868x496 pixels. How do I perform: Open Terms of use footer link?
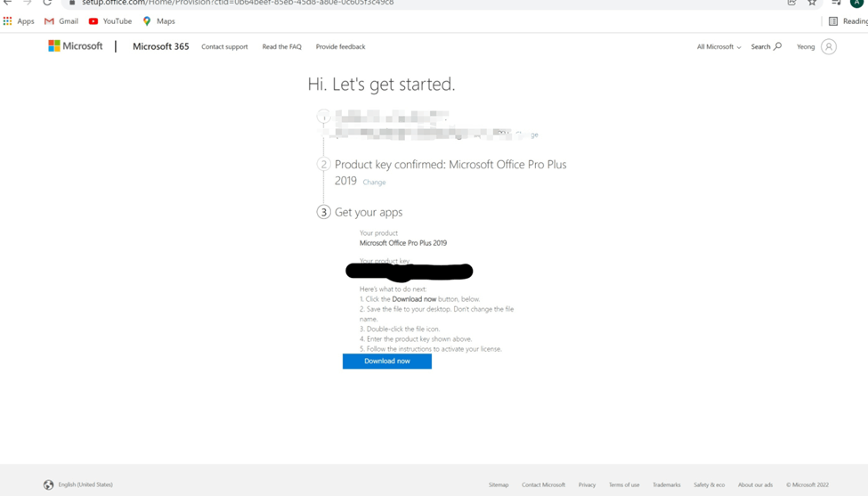tap(624, 485)
